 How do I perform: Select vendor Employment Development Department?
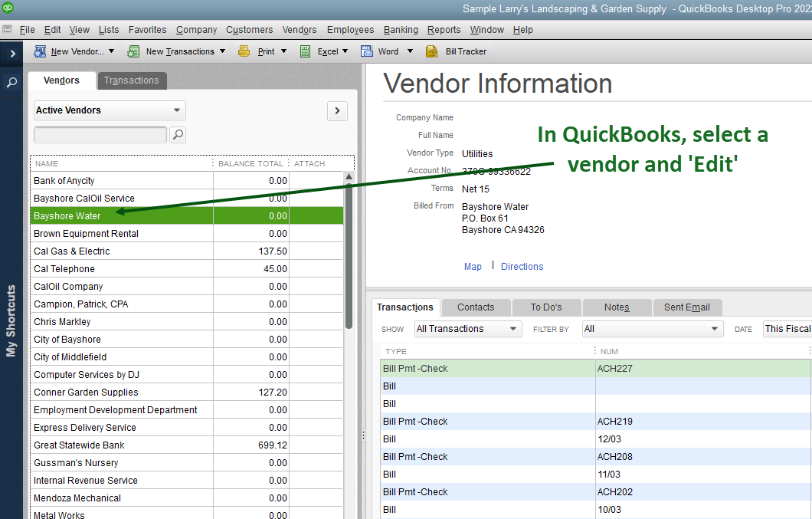tap(186, 409)
